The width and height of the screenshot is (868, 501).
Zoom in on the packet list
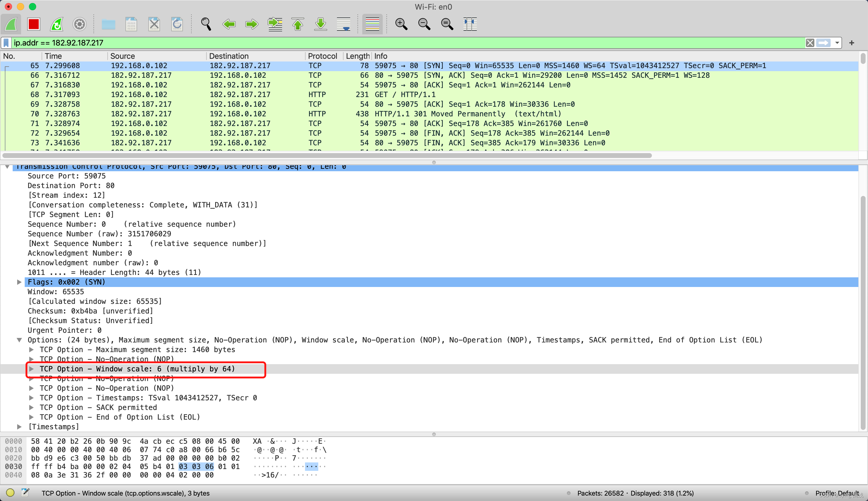pos(401,24)
